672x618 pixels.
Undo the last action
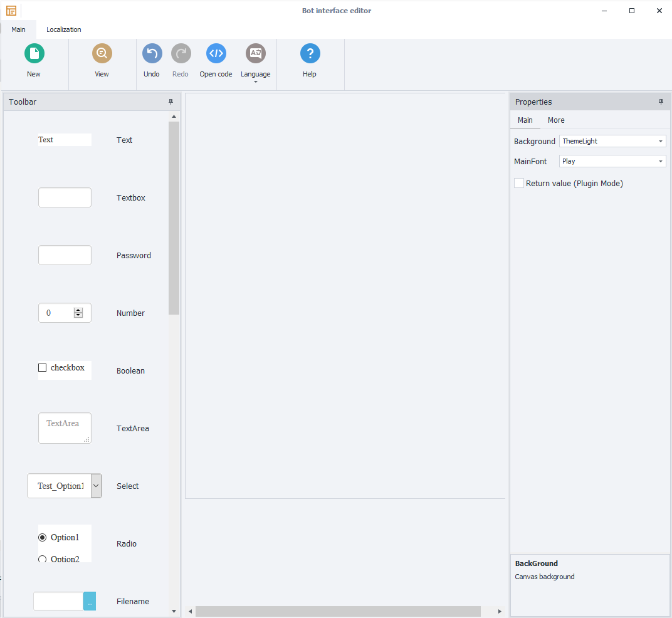coord(152,53)
